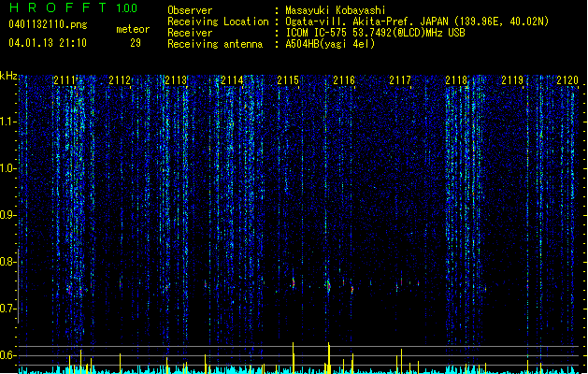This screenshot has width=588, height=374.
Task: Click the Receiving Location label
Action: [218, 22]
